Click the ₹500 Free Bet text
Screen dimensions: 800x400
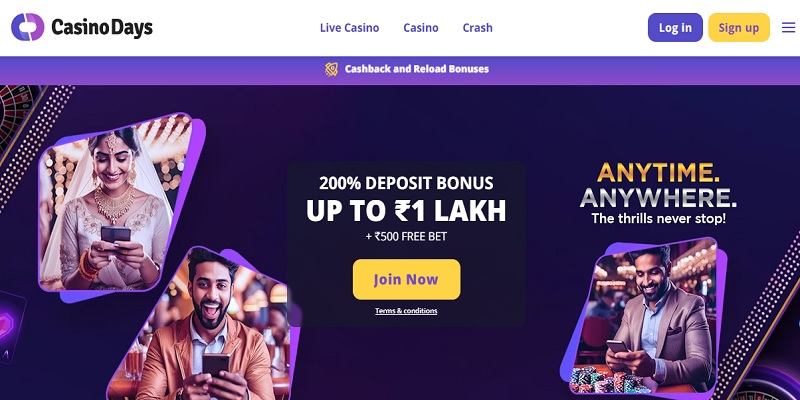click(406, 237)
